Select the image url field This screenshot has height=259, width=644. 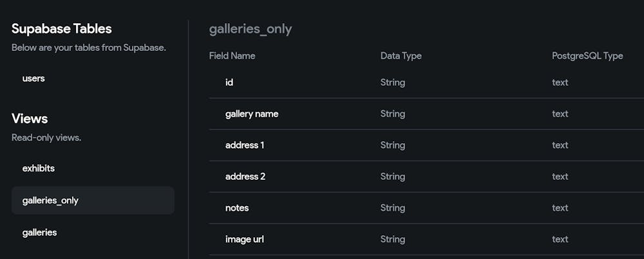tap(245, 240)
